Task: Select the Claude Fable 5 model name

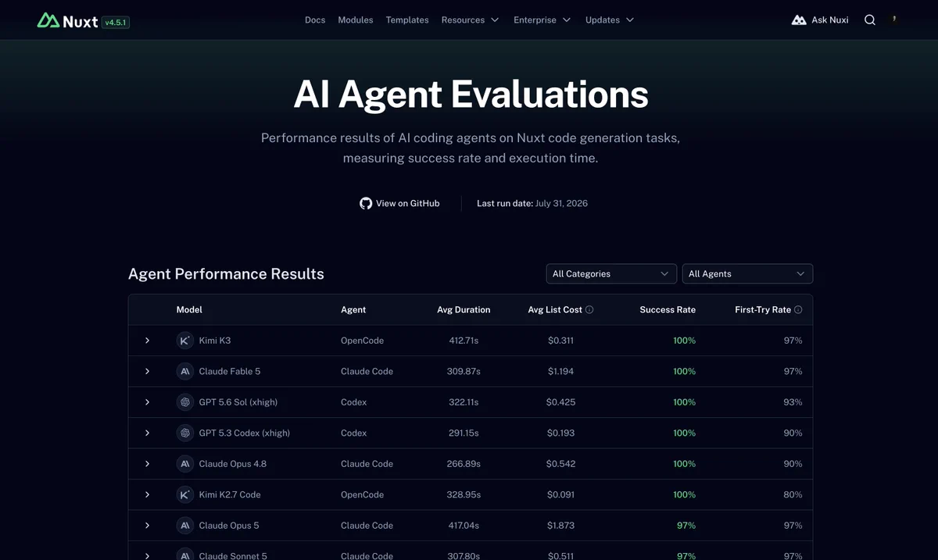Action: 230,372
